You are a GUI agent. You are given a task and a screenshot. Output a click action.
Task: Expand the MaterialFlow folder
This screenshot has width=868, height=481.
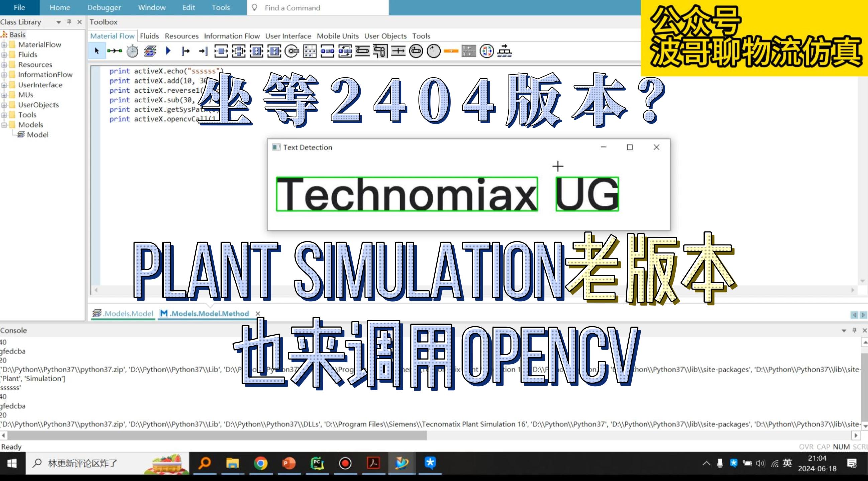(4, 45)
